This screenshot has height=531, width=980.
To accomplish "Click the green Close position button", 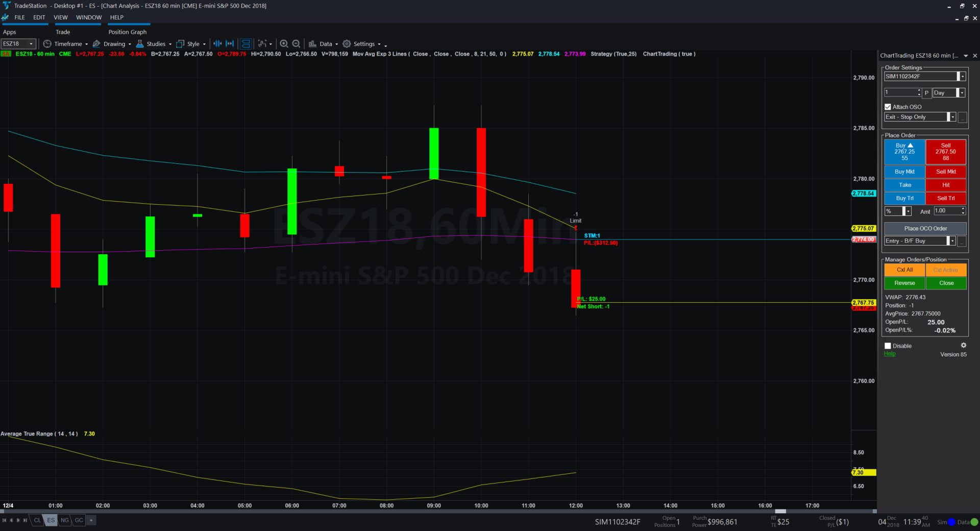I will click(x=946, y=283).
